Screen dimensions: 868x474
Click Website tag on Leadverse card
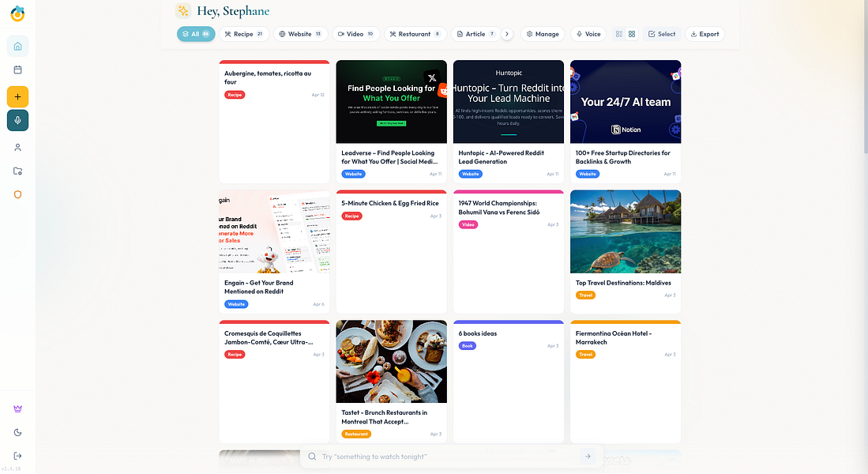353,174
